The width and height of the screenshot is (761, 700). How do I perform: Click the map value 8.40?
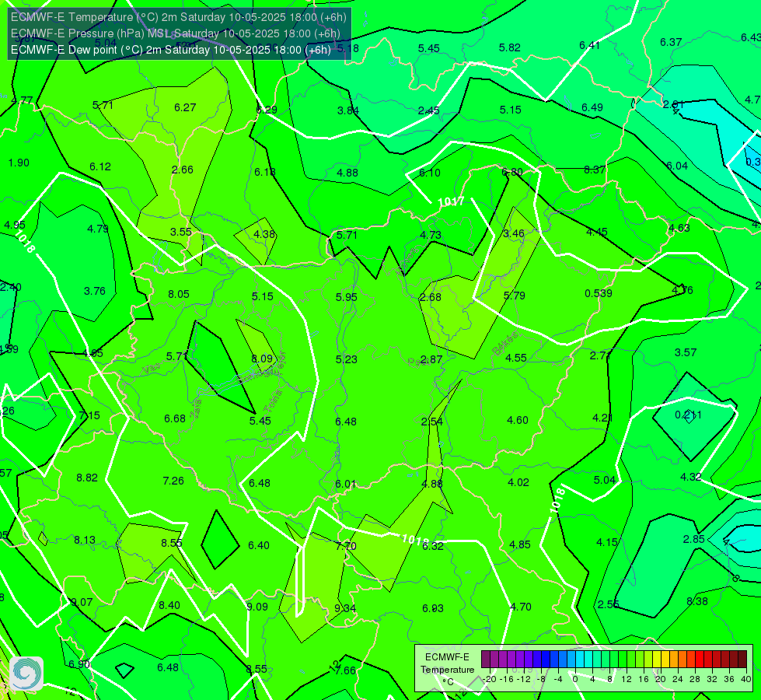coord(169,605)
